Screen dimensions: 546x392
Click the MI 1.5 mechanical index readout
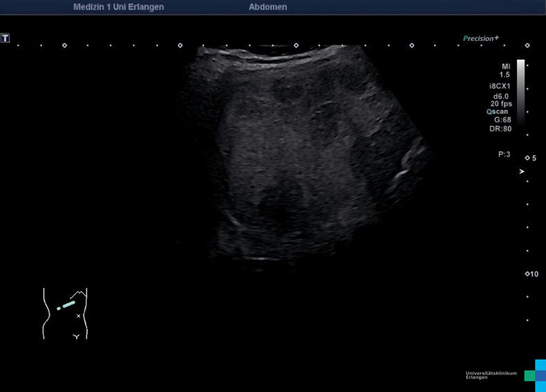505,70
